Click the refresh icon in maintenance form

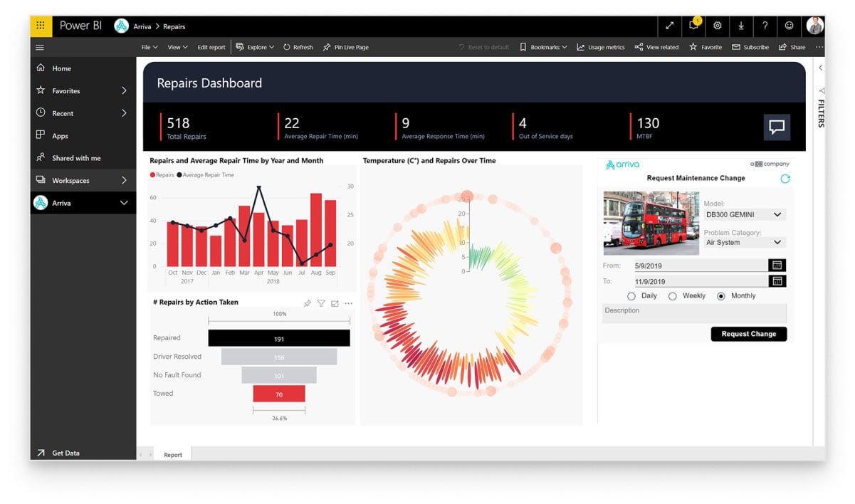[x=785, y=179]
